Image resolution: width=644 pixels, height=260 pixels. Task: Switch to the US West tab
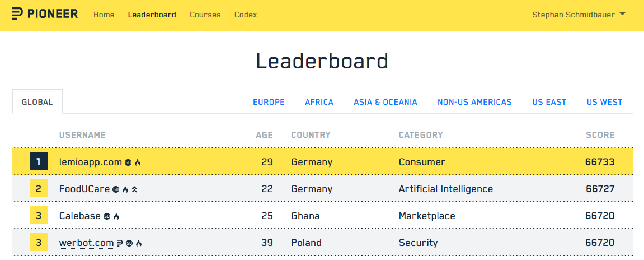pyautogui.click(x=605, y=102)
